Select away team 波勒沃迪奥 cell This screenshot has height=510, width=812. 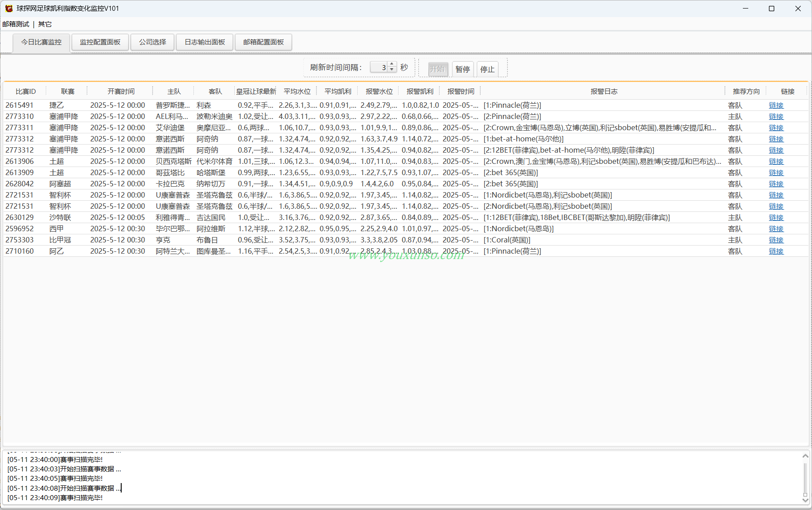coord(215,117)
